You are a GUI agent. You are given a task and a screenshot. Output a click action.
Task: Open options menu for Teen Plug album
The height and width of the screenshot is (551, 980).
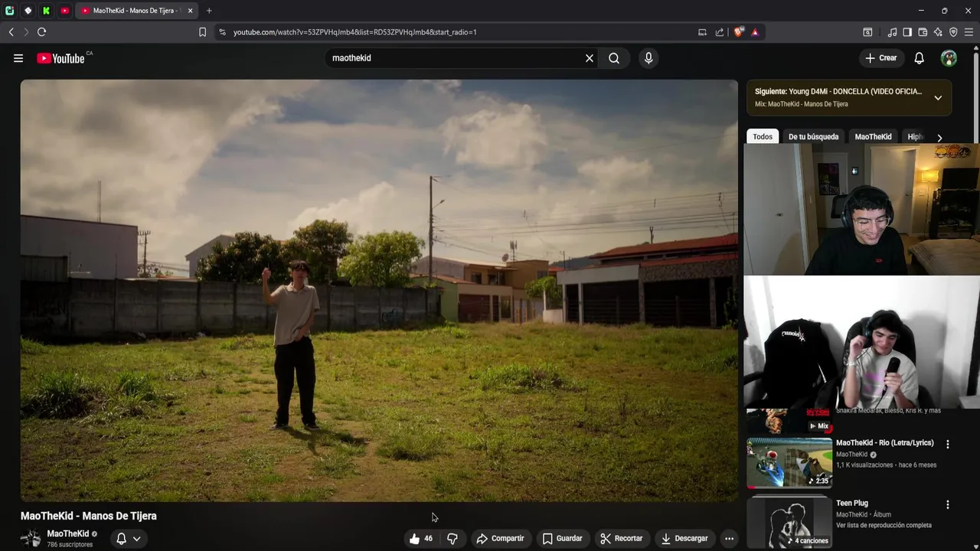(947, 505)
